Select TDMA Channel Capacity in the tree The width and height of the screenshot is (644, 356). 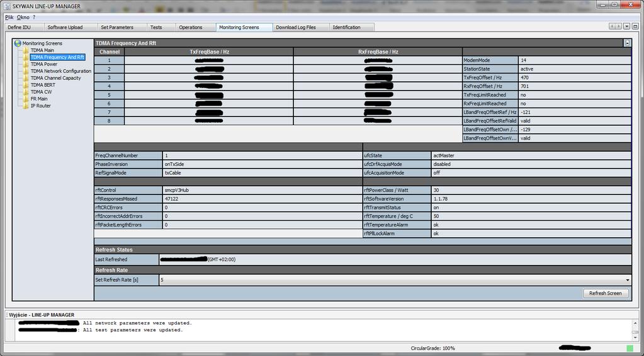pos(55,78)
